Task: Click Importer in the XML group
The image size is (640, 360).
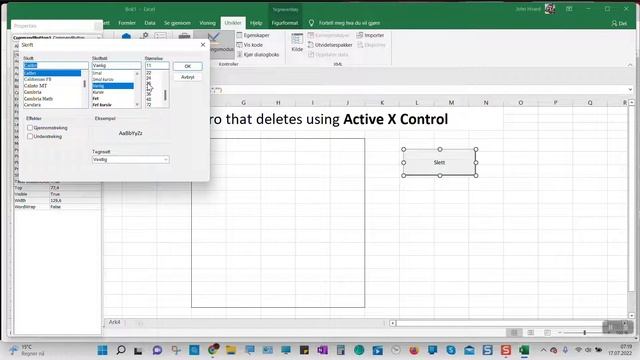Action: click(x=370, y=35)
